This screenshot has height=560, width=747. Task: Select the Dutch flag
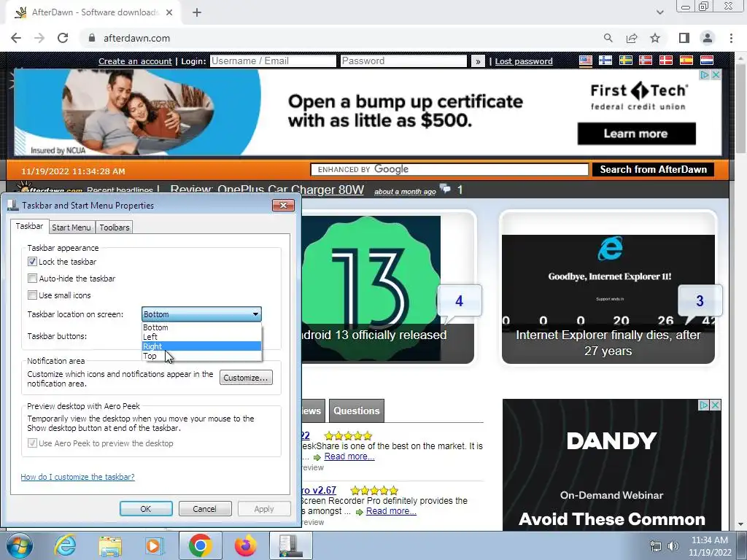point(706,61)
